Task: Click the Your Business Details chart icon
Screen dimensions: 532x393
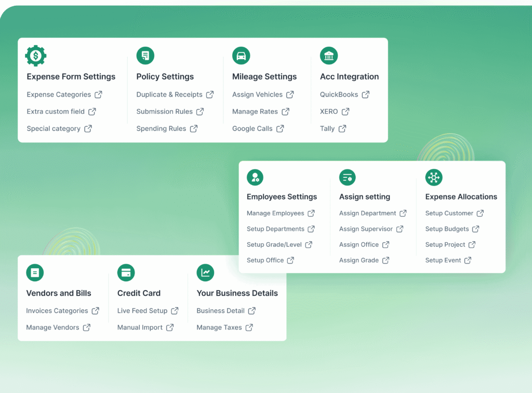Action: coord(205,272)
